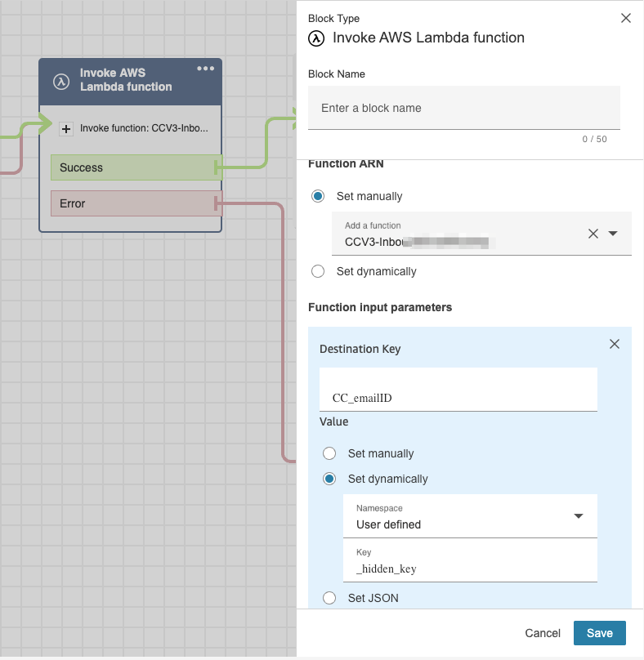Open the Lambda block three-dot options menu
The height and width of the screenshot is (660, 644).
pyautogui.click(x=206, y=69)
